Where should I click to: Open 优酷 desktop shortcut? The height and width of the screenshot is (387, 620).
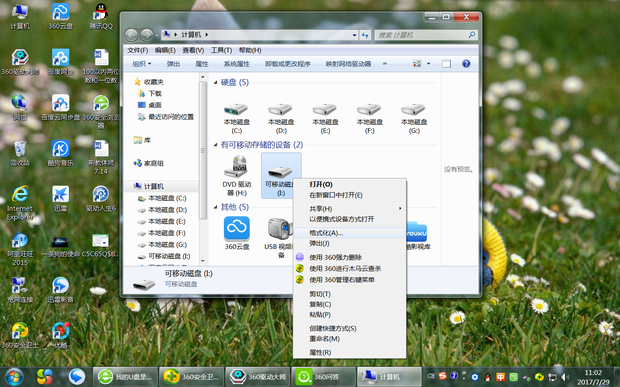pos(60,335)
